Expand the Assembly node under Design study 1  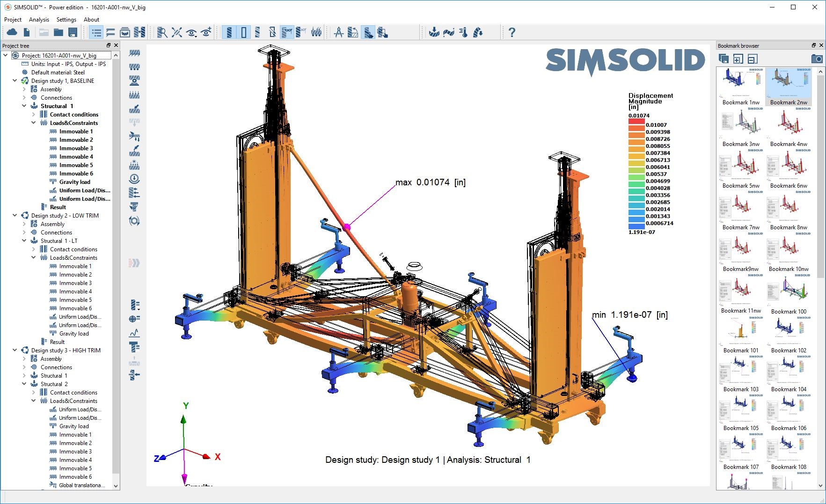pyautogui.click(x=24, y=89)
